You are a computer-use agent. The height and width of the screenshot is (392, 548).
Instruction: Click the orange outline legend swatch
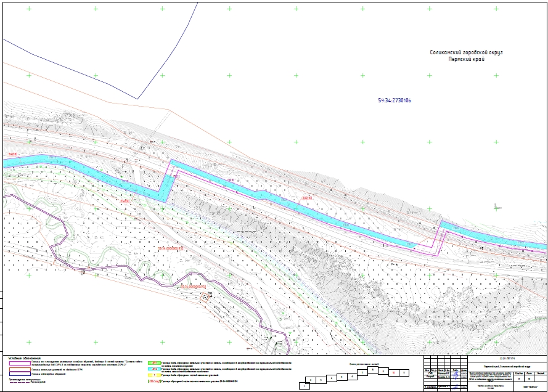tap(20, 370)
